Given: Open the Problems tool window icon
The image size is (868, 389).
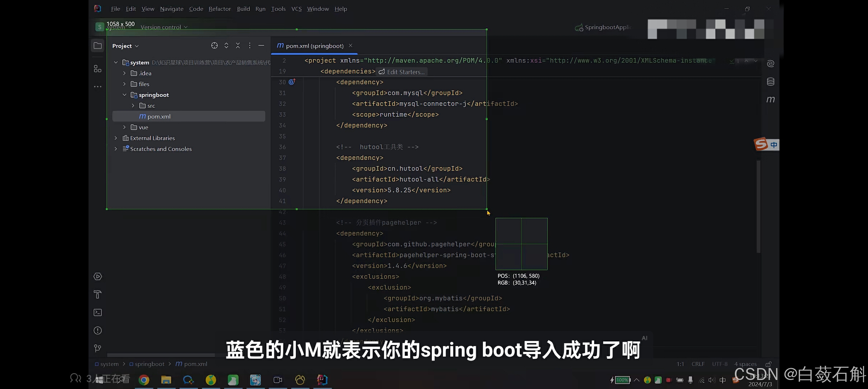Looking at the screenshot, I should (98, 330).
